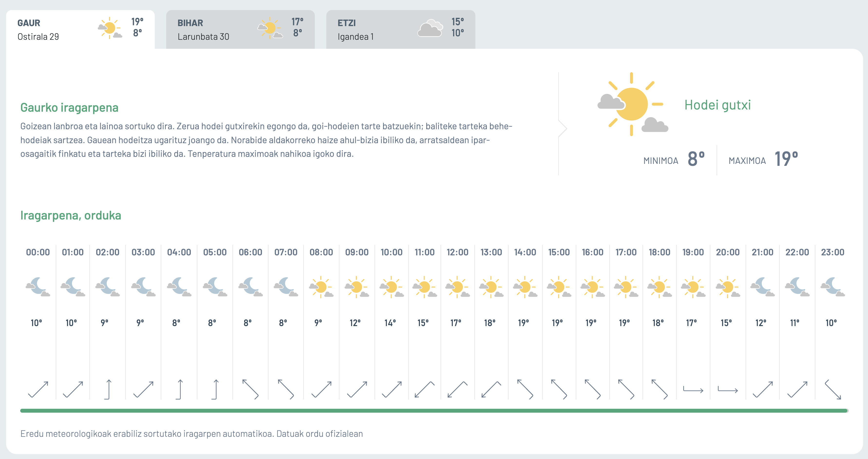Click the Gaurko iragarpena heading

tap(69, 108)
